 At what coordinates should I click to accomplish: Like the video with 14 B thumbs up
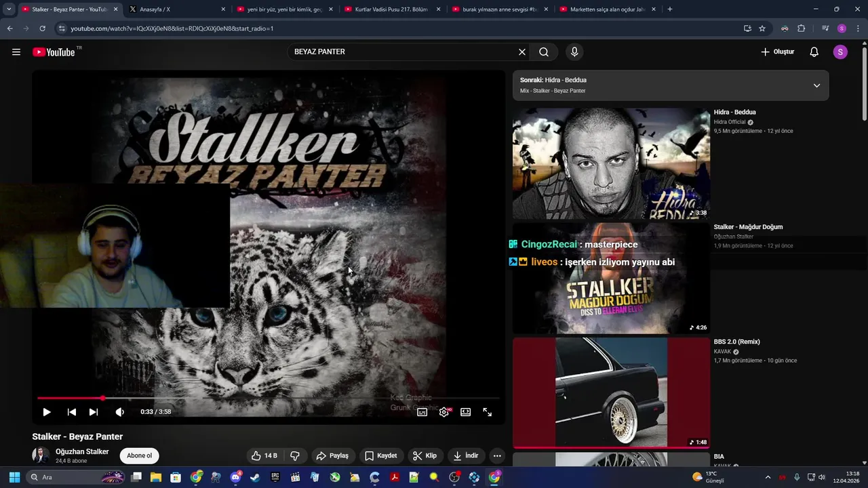coord(264,455)
